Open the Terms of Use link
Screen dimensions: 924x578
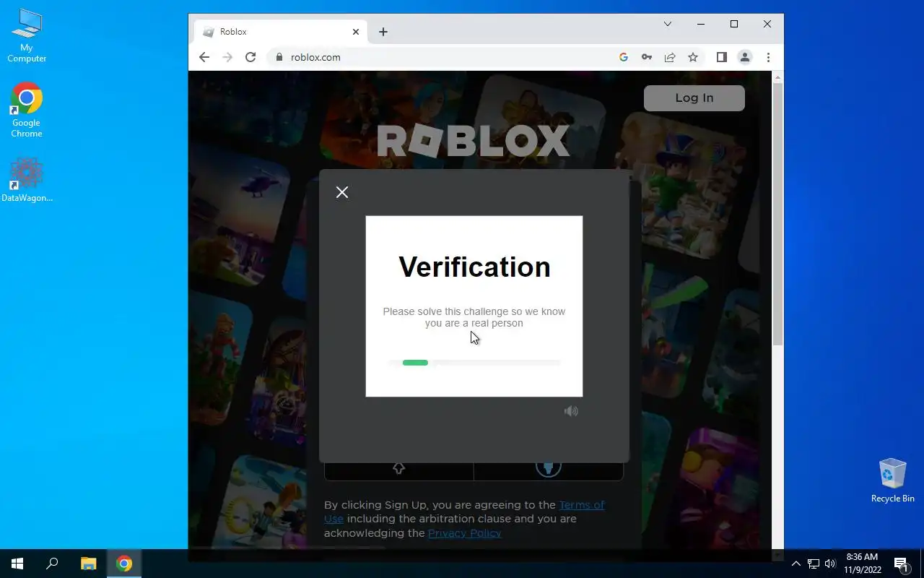464,512
